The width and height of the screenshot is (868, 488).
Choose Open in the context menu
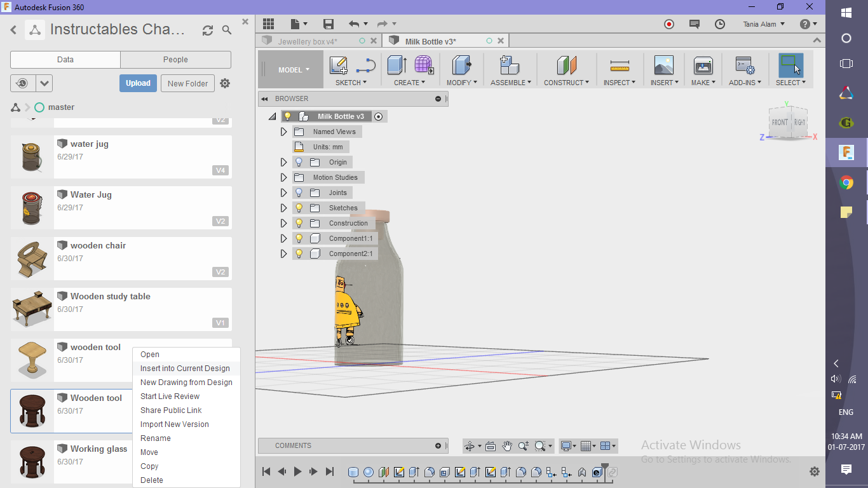pos(150,355)
